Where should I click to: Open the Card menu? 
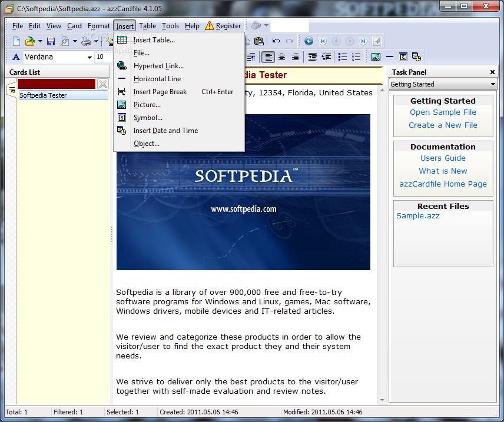[x=74, y=26]
